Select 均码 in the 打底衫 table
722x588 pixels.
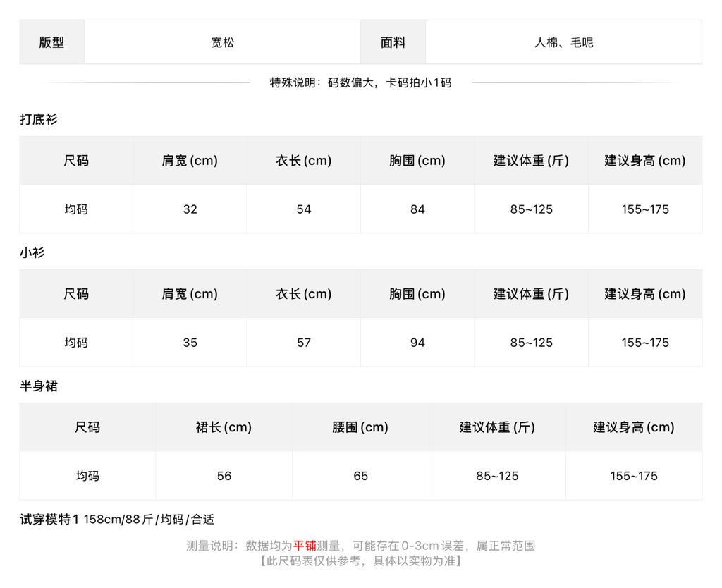(76, 209)
